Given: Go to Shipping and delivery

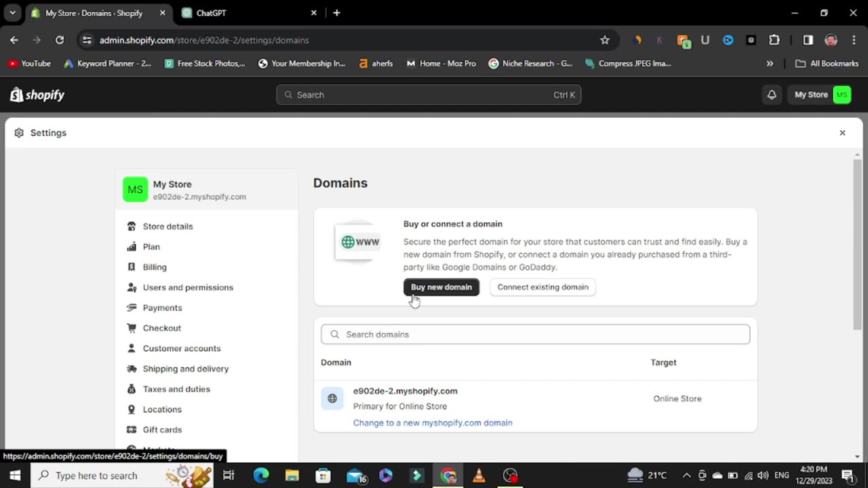Looking at the screenshot, I should [186, 369].
